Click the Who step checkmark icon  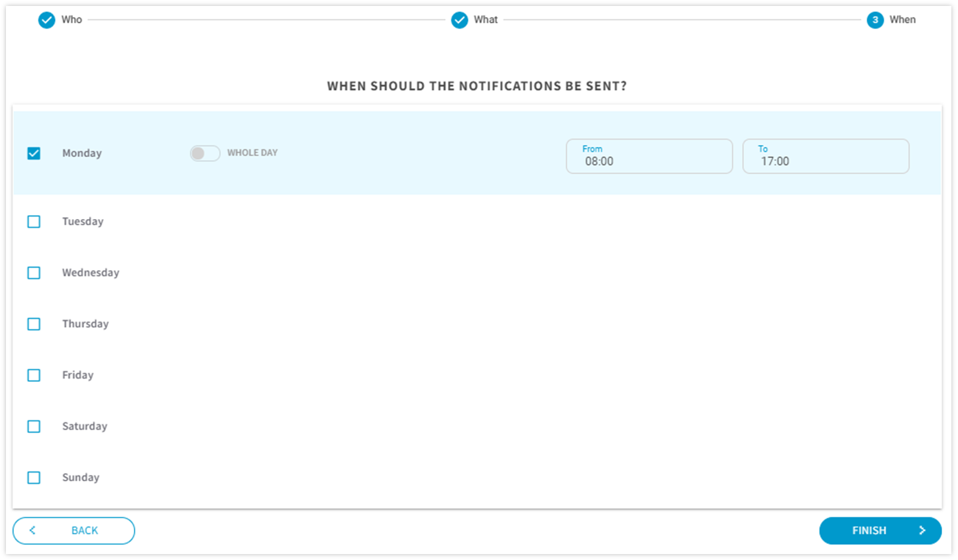(46, 20)
